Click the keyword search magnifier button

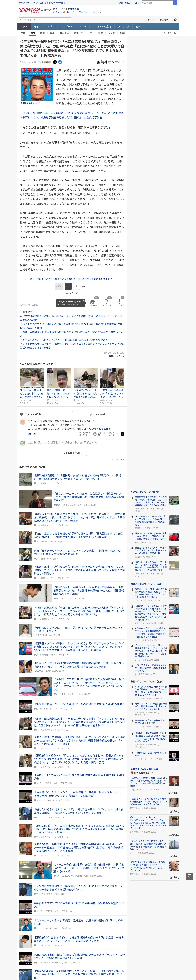[x=68, y=20]
